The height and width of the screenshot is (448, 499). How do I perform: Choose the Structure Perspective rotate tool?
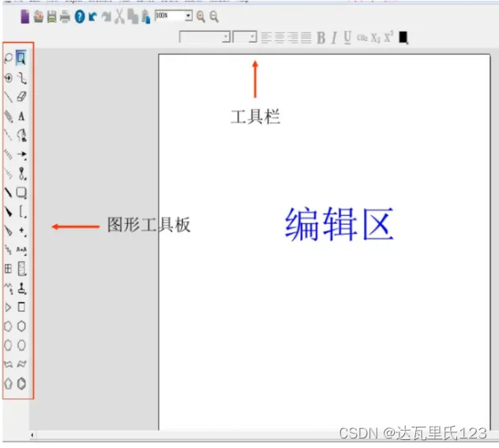pos(8,77)
